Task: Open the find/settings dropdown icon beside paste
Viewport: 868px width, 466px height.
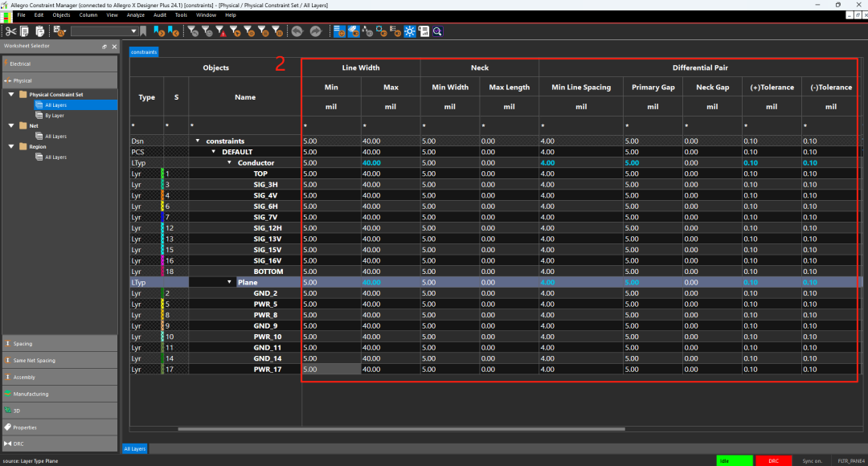Action: point(59,31)
